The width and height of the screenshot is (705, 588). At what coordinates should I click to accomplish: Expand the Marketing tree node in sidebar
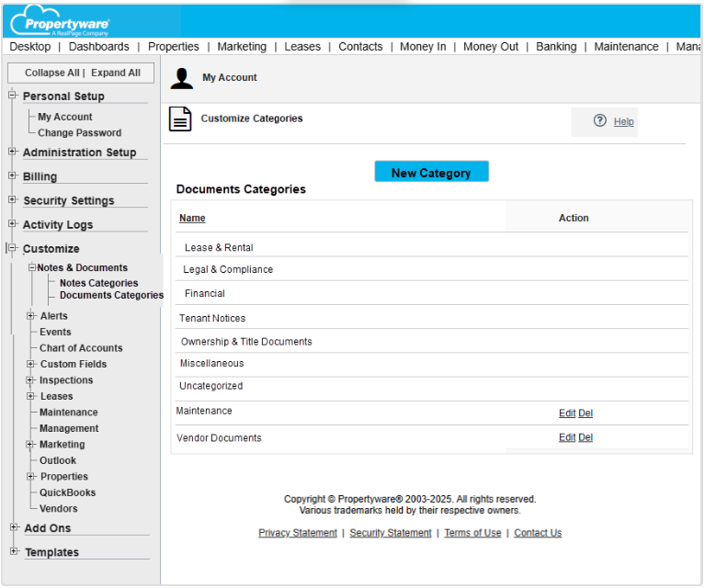(30, 445)
